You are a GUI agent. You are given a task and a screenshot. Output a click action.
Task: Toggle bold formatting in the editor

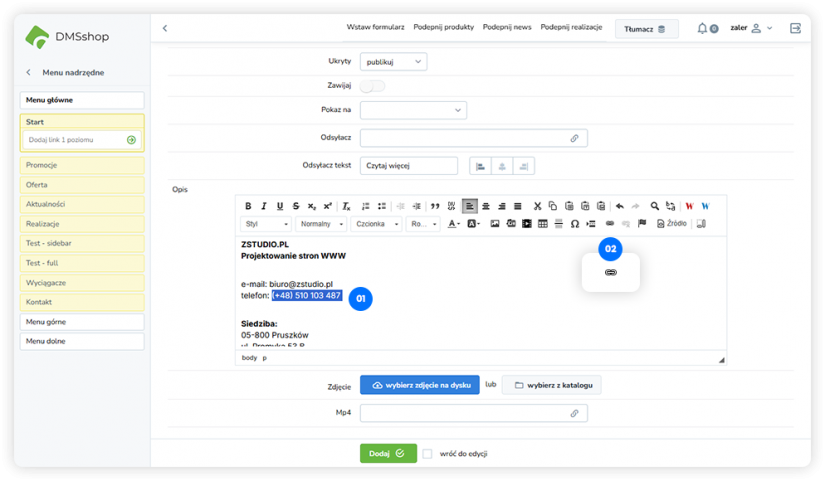pos(248,206)
